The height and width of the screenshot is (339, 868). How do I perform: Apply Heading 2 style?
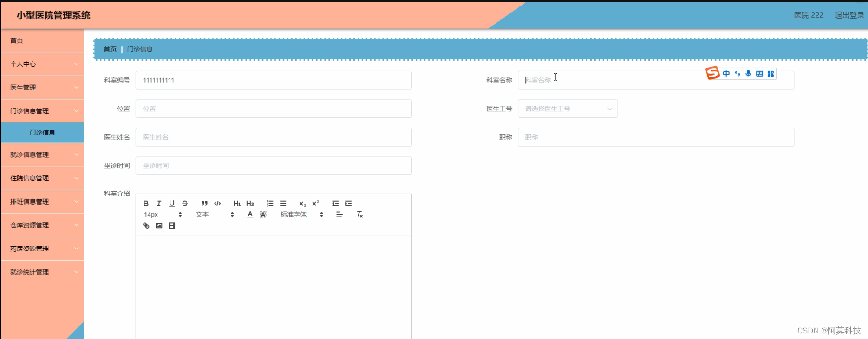[250, 204]
